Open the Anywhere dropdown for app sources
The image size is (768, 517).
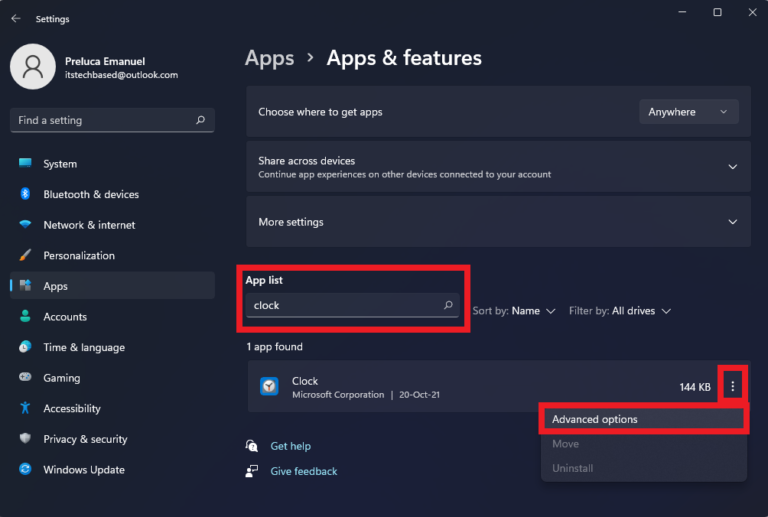[x=689, y=112]
